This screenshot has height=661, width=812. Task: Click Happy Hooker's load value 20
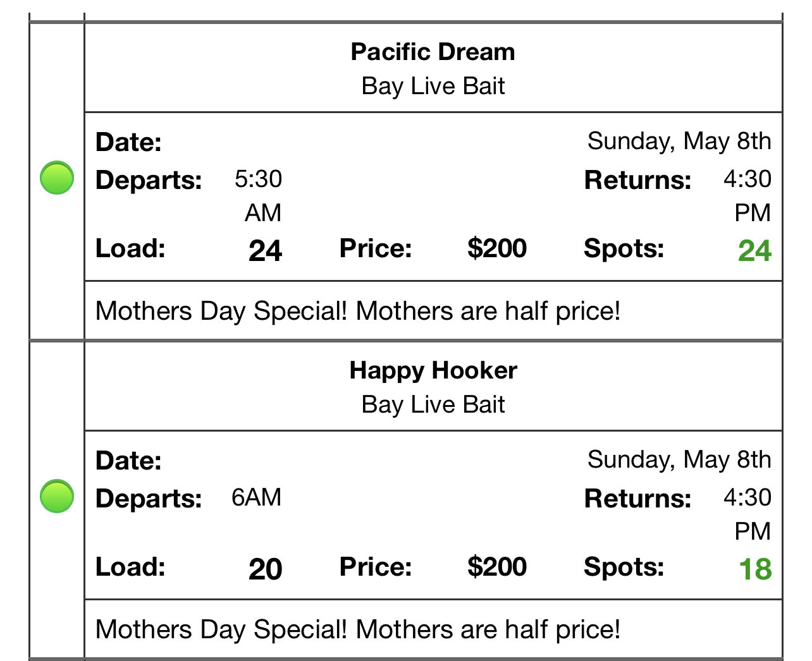[265, 569]
